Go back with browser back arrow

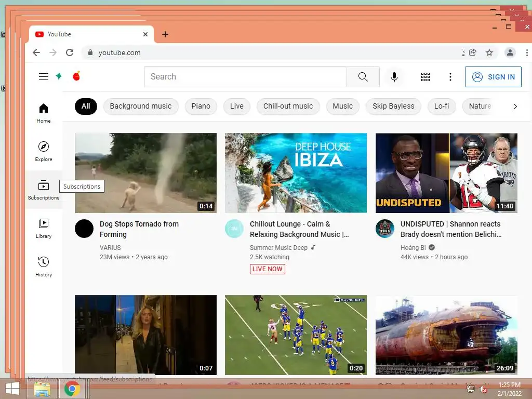36,52
